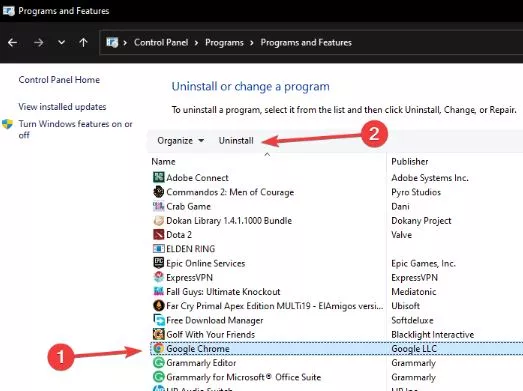Click the Fall Guys icon

(158, 291)
